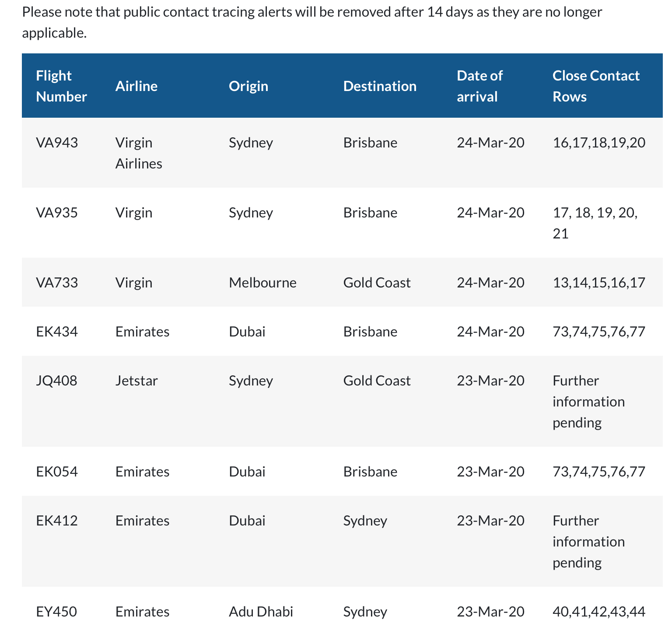Image resolution: width=672 pixels, height=634 pixels.
Task: Click the Close Contact Rows header
Action: click(596, 86)
